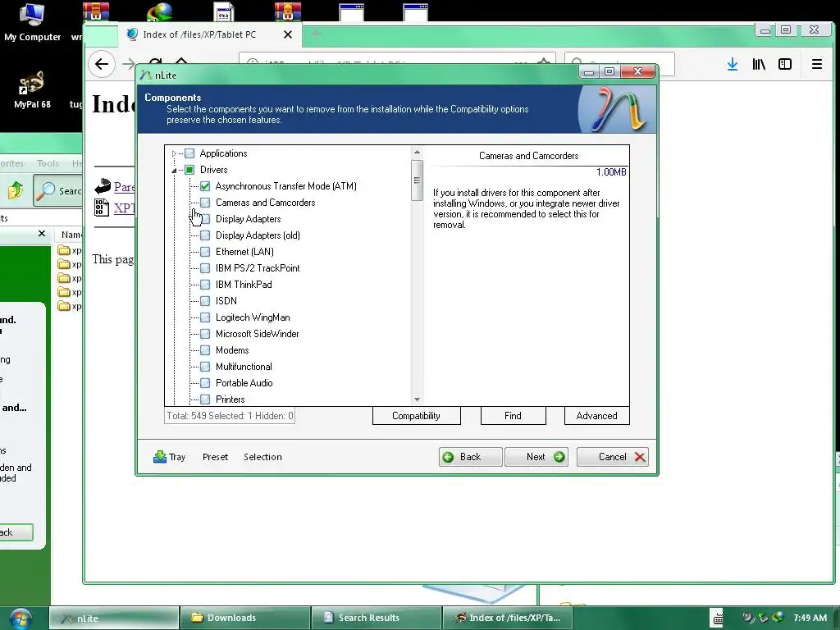The image size is (840, 630).
Task: Toggle the Applications checkbox
Action: tap(189, 153)
